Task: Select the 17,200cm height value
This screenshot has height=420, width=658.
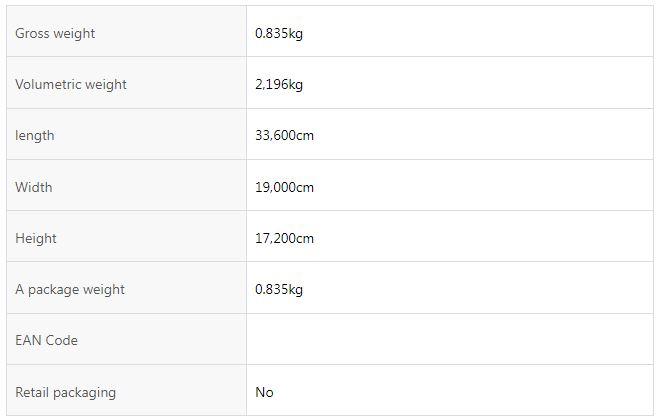Action: (x=284, y=238)
